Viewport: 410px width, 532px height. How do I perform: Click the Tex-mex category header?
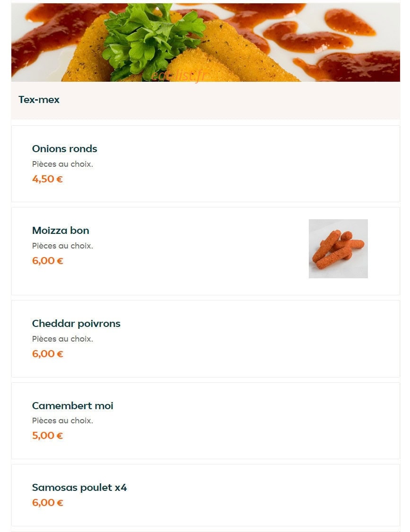pyautogui.click(x=39, y=99)
